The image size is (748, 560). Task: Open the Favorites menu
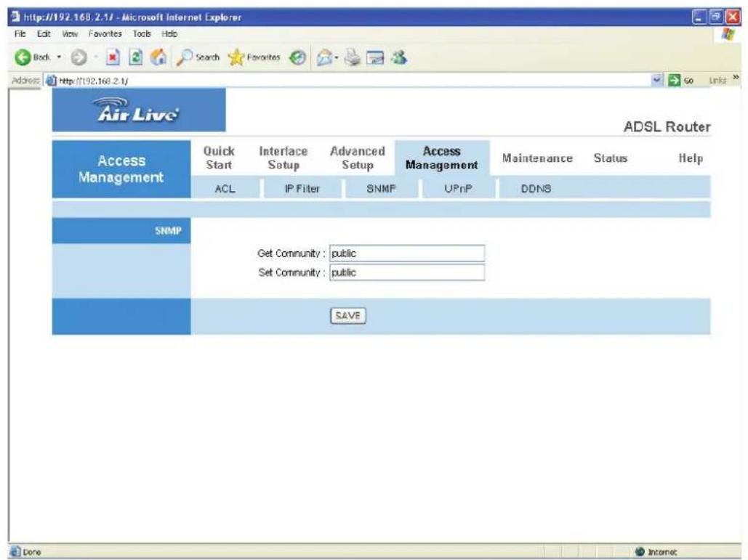click(105, 34)
